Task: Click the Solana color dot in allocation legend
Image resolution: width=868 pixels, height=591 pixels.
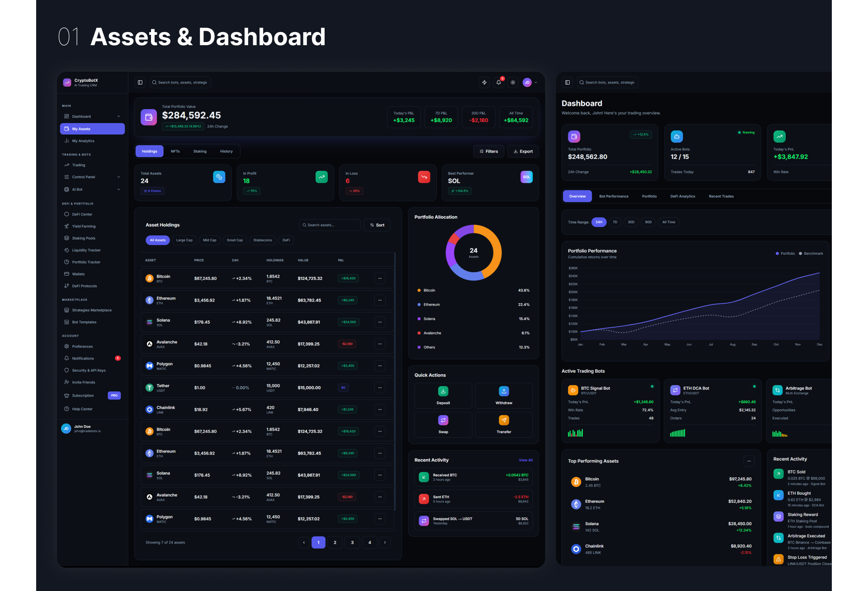Action: click(x=419, y=319)
